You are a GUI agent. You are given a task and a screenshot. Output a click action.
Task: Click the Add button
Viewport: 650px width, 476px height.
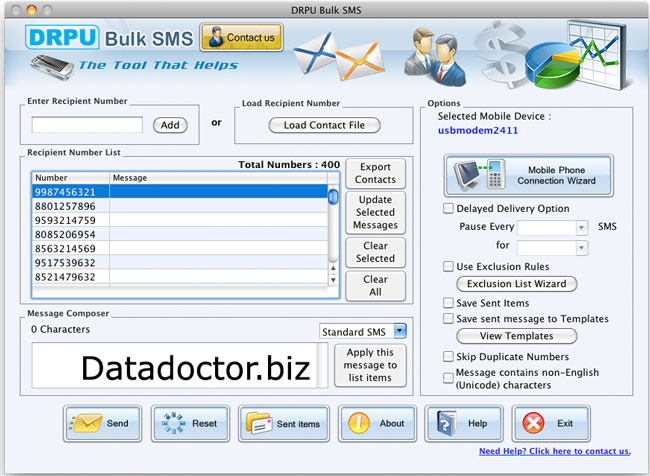tap(170, 125)
